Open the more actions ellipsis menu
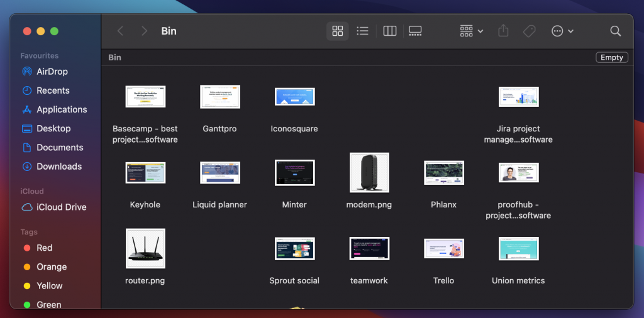The height and width of the screenshot is (318, 644). [562, 31]
